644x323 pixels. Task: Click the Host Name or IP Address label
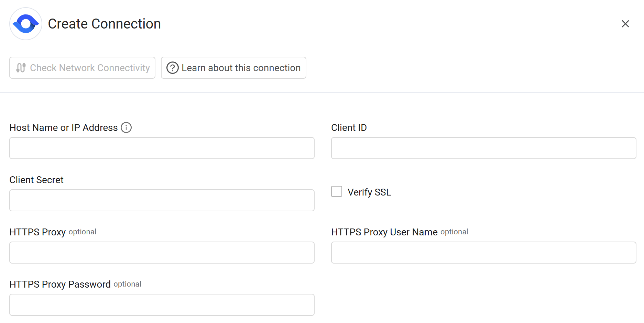64,127
